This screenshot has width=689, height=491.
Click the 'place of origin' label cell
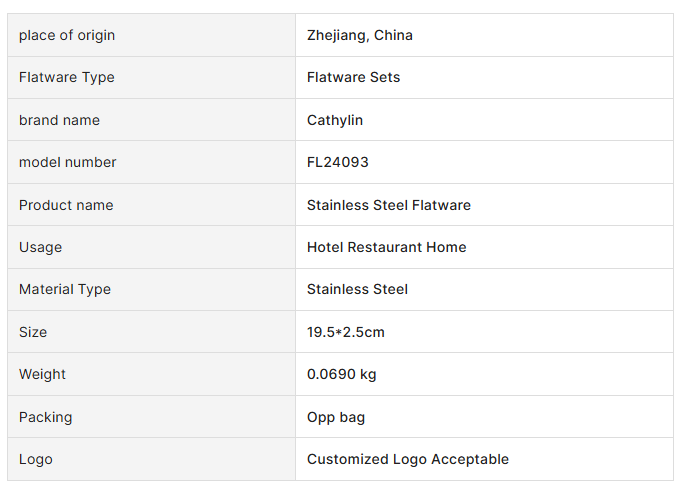[x=67, y=35]
